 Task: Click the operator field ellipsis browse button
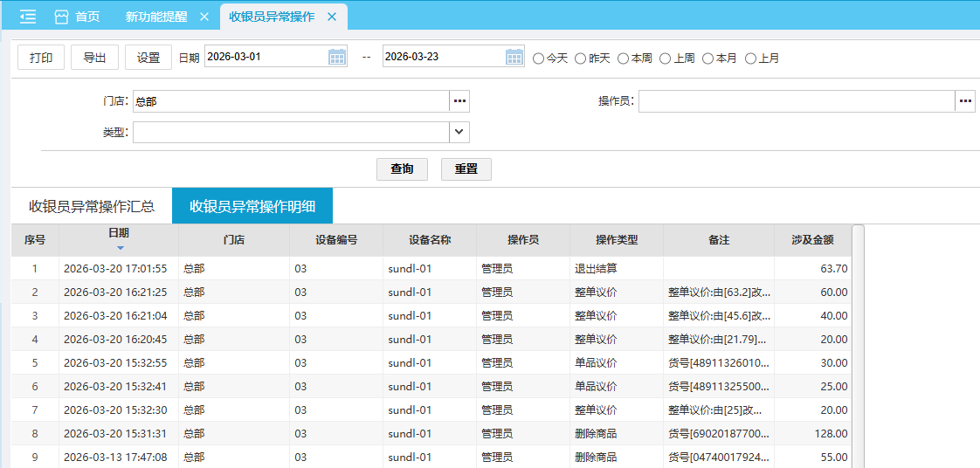pyautogui.click(x=965, y=101)
